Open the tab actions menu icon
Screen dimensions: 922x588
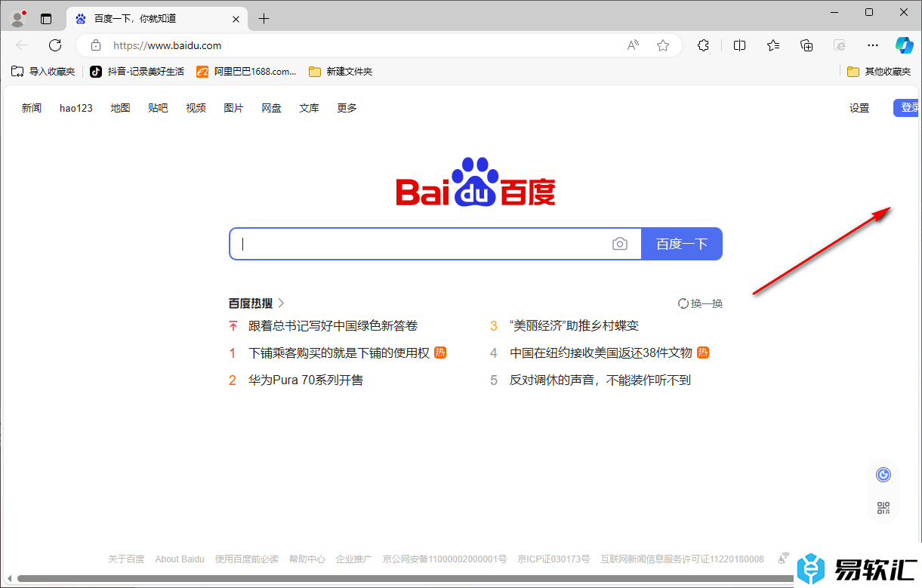46,19
